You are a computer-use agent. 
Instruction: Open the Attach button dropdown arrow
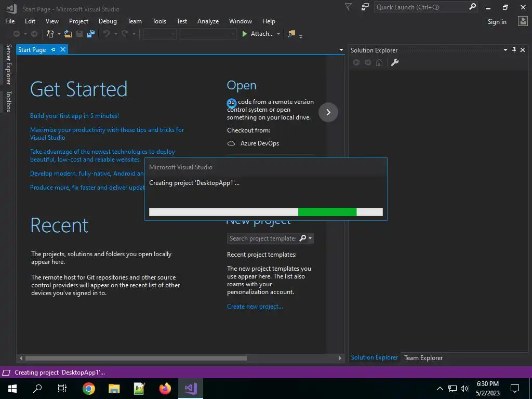tap(278, 34)
